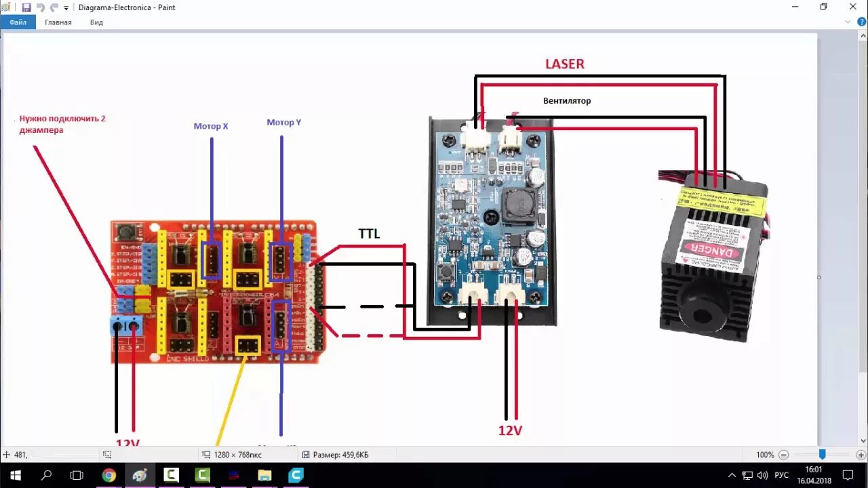Open the Action Center notification icon
Image resolution: width=868 pixels, height=488 pixels.
tap(848, 475)
